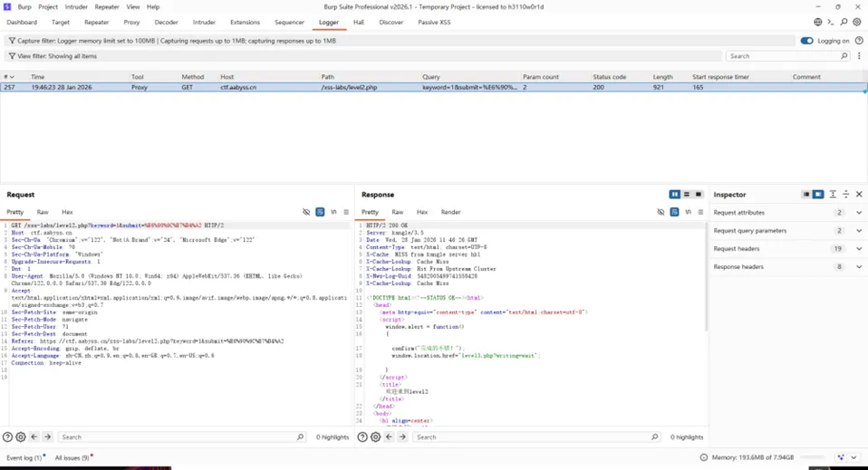Toggle hide non-printable eye icon in Response
The height and width of the screenshot is (470, 868).
[661, 212]
